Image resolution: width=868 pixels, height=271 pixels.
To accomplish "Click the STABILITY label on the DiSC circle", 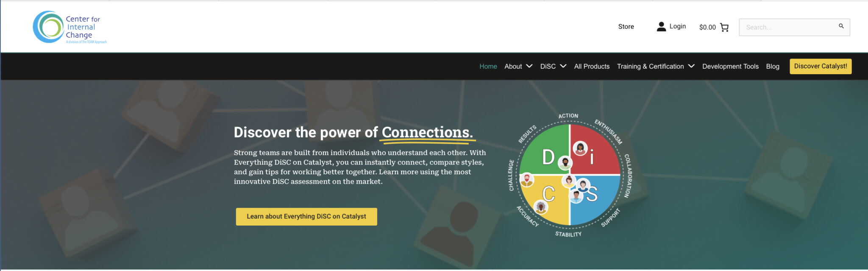I will [568, 234].
